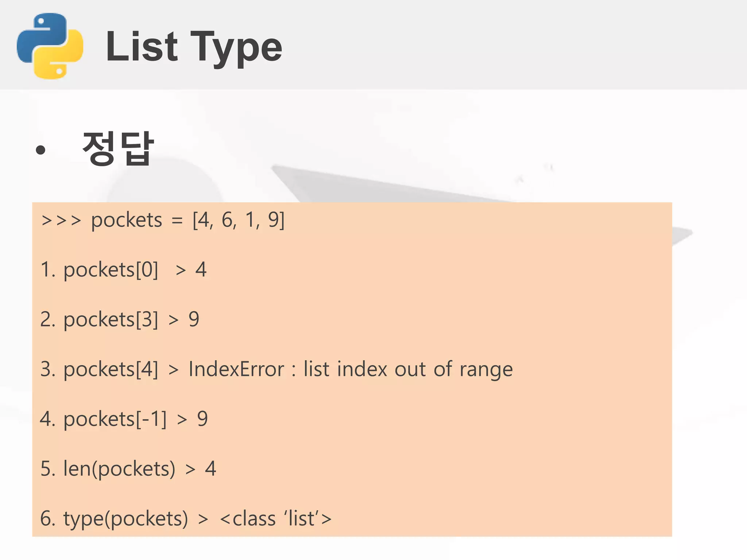This screenshot has width=747, height=560.
Task: Click the >>> prompt symbol
Action: [61, 220]
